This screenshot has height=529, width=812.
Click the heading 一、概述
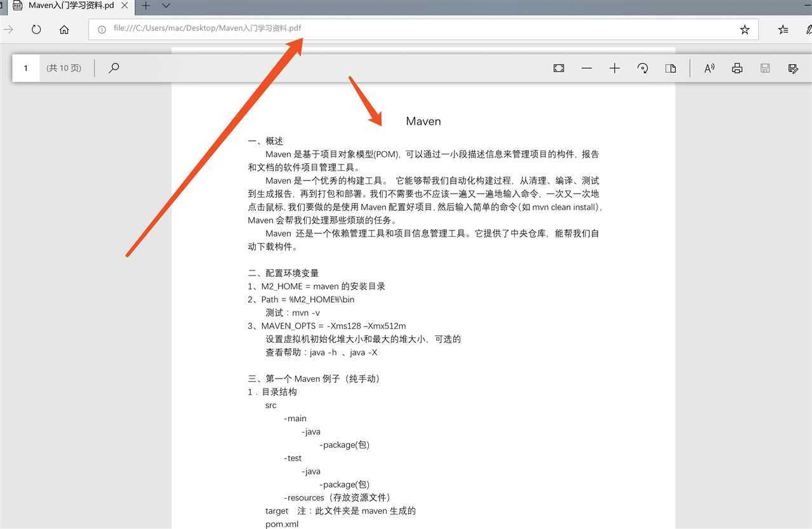coord(265,141)
